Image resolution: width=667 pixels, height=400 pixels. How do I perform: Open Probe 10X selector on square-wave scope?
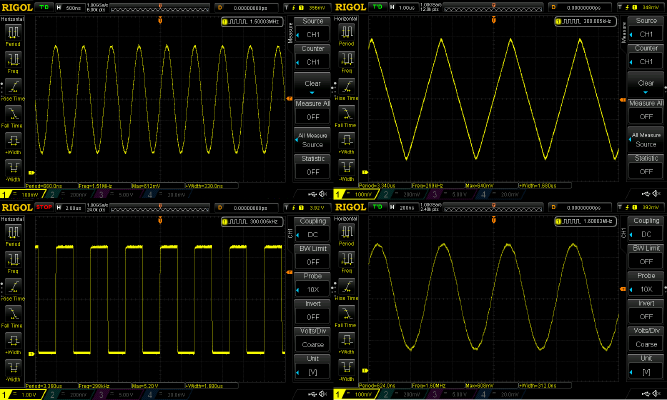coord(313,284)
